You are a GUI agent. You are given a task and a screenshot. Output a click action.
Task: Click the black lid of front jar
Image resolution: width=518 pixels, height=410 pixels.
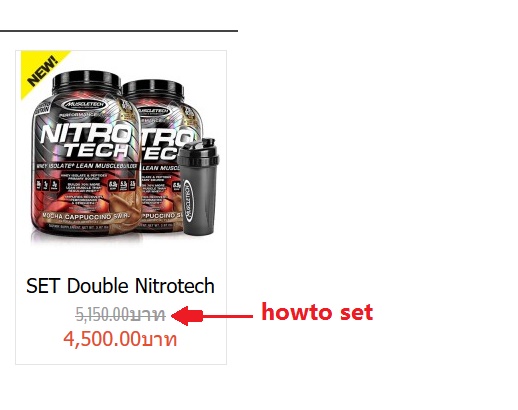(87, 82)
